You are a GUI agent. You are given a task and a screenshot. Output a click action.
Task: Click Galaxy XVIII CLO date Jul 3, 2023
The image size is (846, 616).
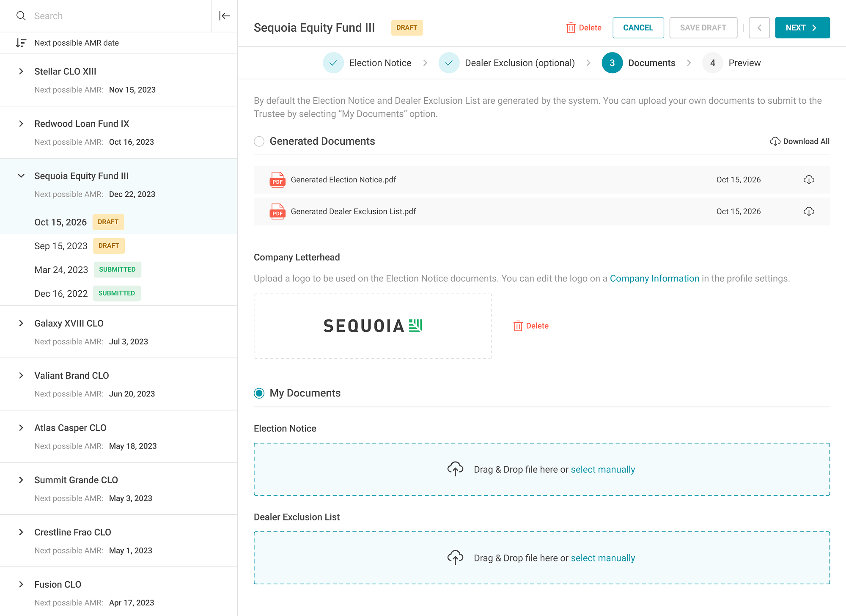(x=129, y=342)
